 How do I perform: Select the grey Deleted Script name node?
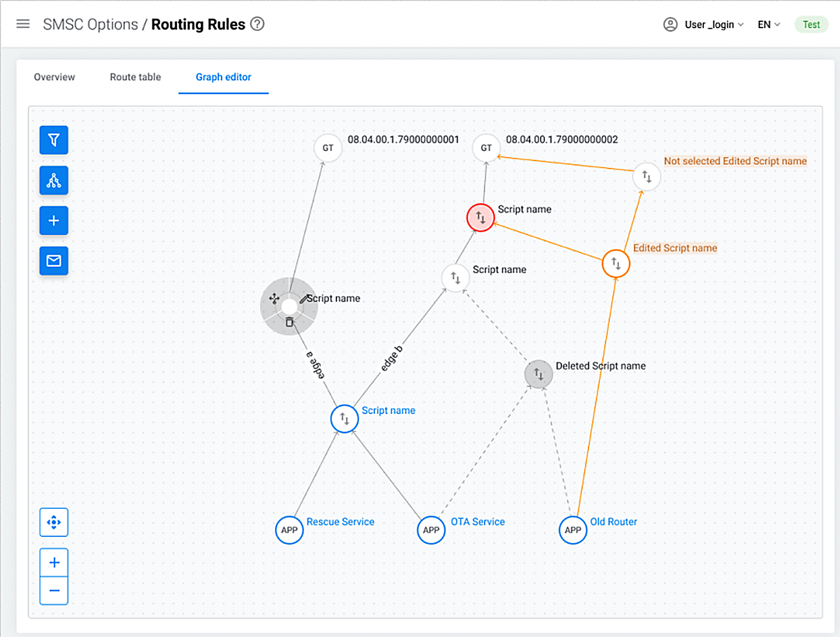coord(538,374)
